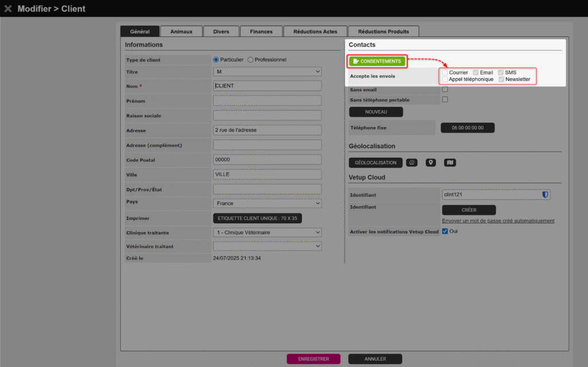Click the X icon beside Modifier title
588x367 pixels.
pos(8,9)
